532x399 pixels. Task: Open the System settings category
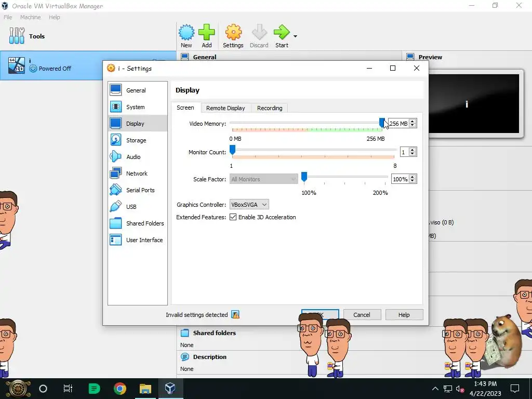coord(137,107)
